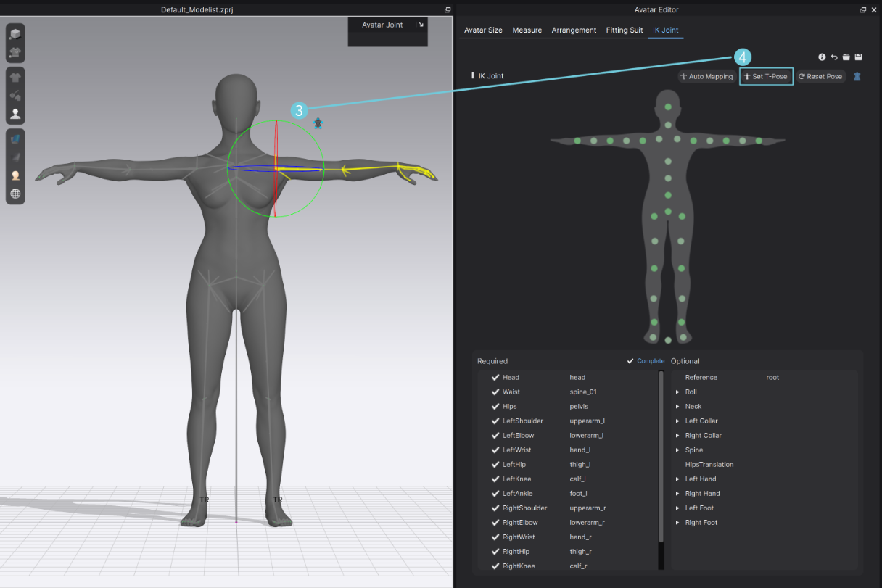Expand the Right Foot joint group
Viewport: 882px width, 588px height.
pyautogui.click(x=677, y=522)
